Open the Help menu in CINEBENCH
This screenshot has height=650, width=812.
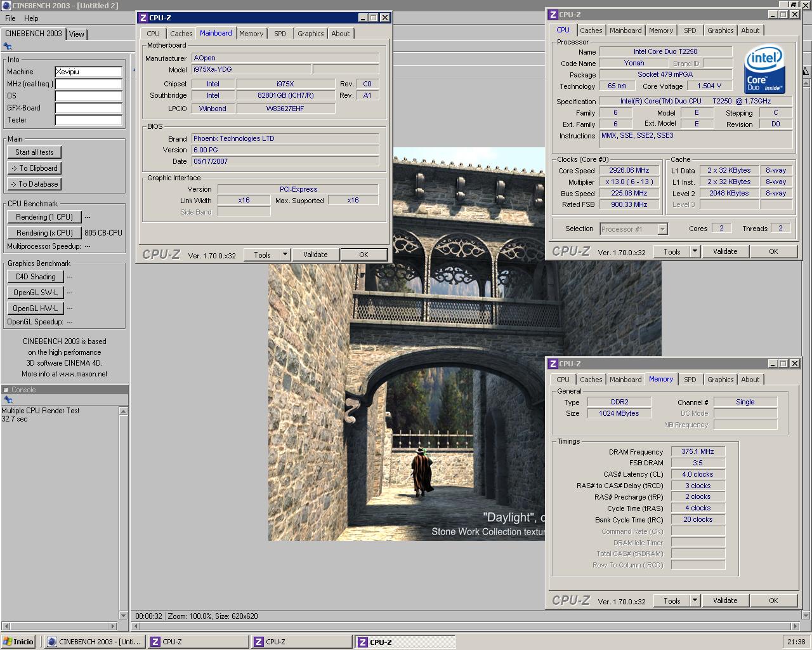(31, 18)
